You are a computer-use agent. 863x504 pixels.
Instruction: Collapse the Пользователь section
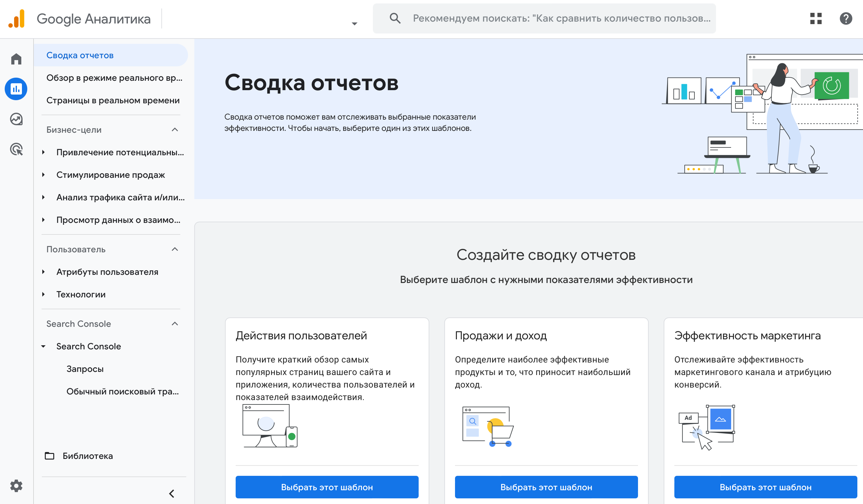tap(175, 249)
